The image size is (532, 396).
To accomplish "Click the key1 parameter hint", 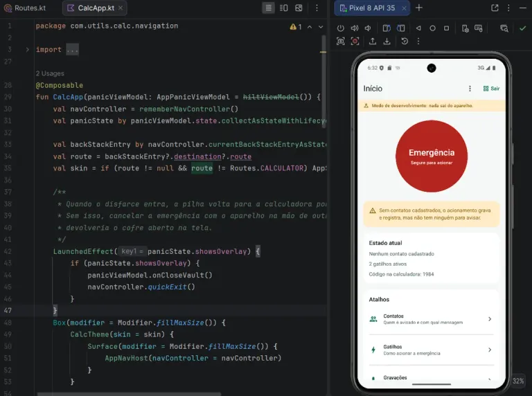I will [133, 251].
